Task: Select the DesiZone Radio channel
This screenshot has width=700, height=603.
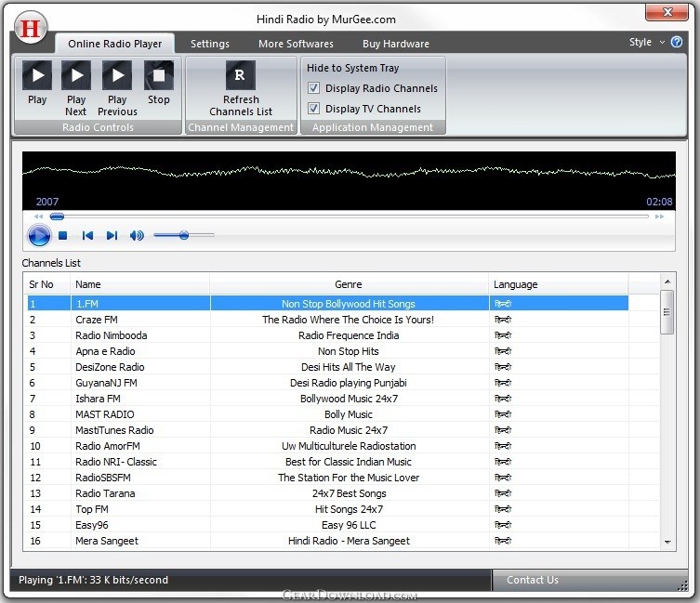Action: pyautogui.click(x=327, y=367)
